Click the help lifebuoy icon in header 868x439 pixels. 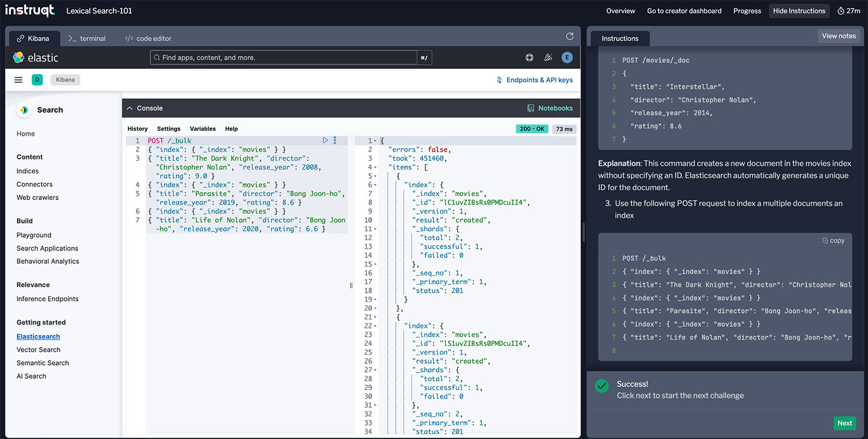[529, 57]
